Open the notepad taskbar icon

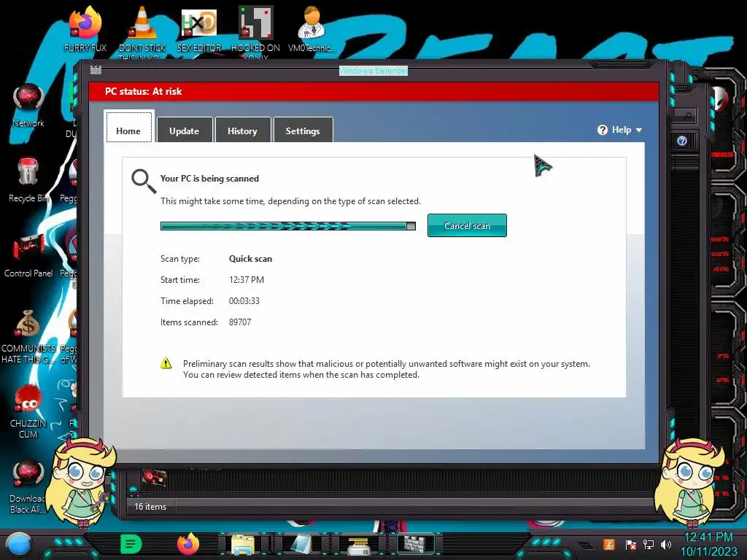click(x=301, y=544)
